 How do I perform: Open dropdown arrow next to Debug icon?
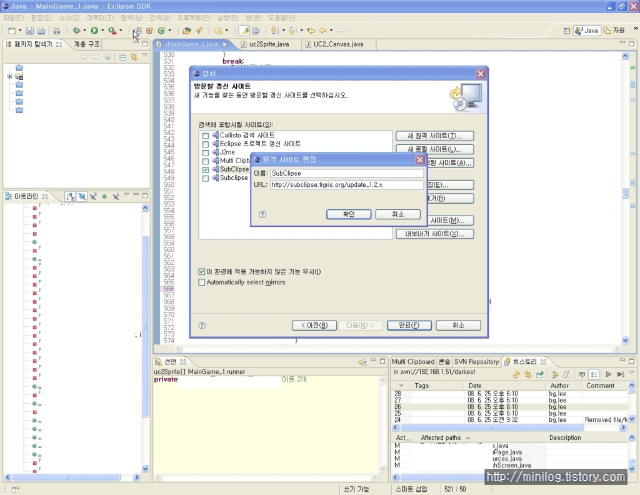(x=85, y=31)
